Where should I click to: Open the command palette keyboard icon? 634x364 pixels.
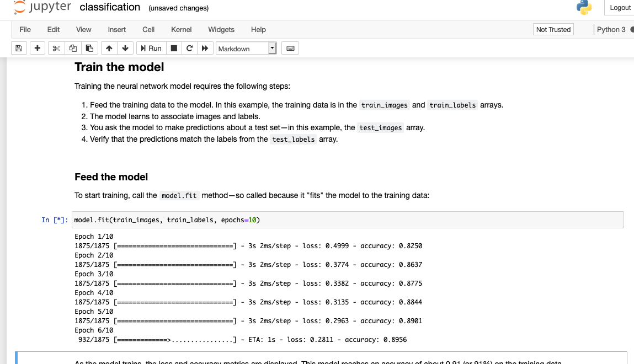290,48
